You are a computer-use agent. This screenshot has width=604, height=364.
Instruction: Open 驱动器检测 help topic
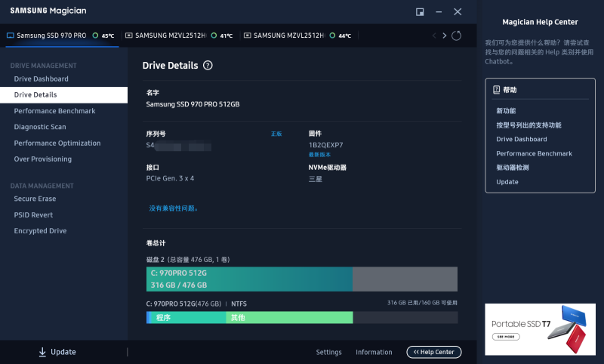[x=513, y=168]
